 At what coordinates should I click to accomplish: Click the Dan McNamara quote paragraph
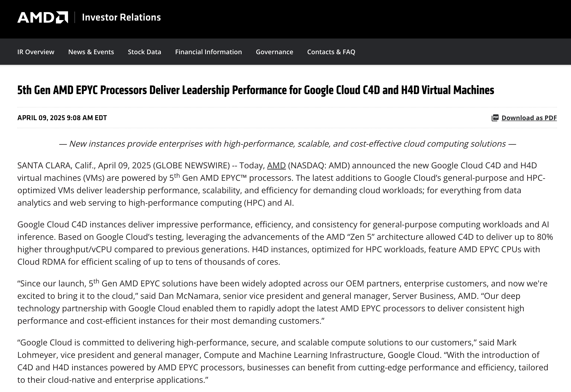coord(283,302)
